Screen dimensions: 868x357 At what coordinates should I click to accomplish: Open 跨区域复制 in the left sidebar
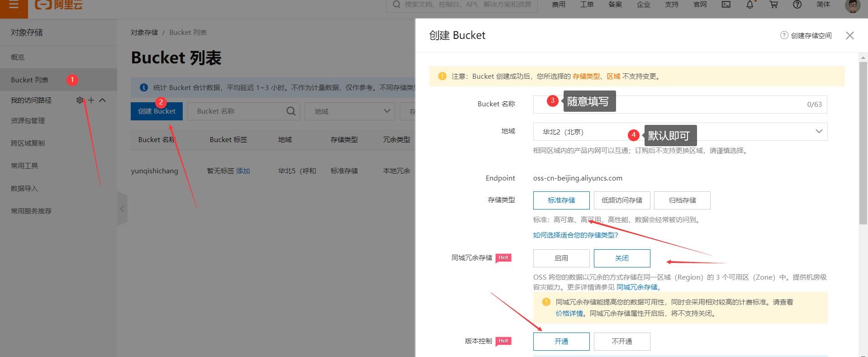tap(28, 143)
